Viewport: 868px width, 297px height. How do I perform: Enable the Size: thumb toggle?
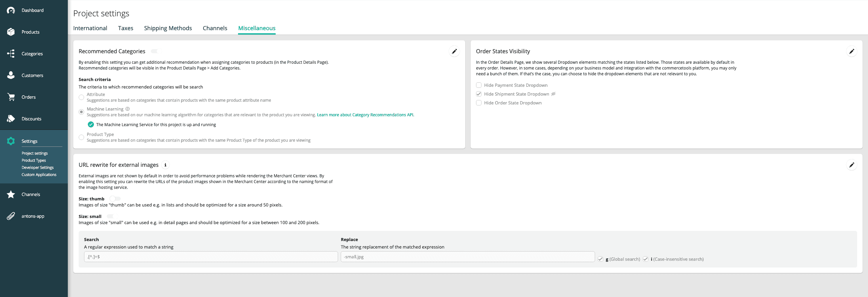115,199
